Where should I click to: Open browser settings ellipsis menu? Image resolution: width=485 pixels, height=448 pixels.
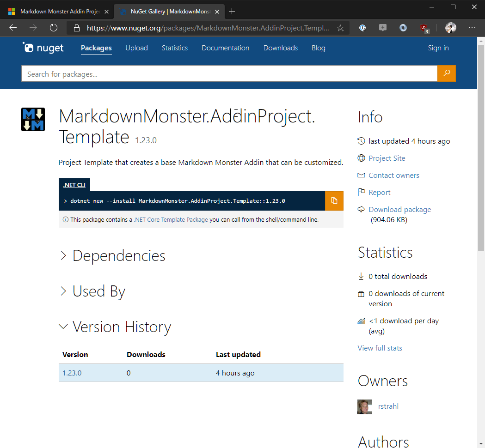(x=472, y=28)
